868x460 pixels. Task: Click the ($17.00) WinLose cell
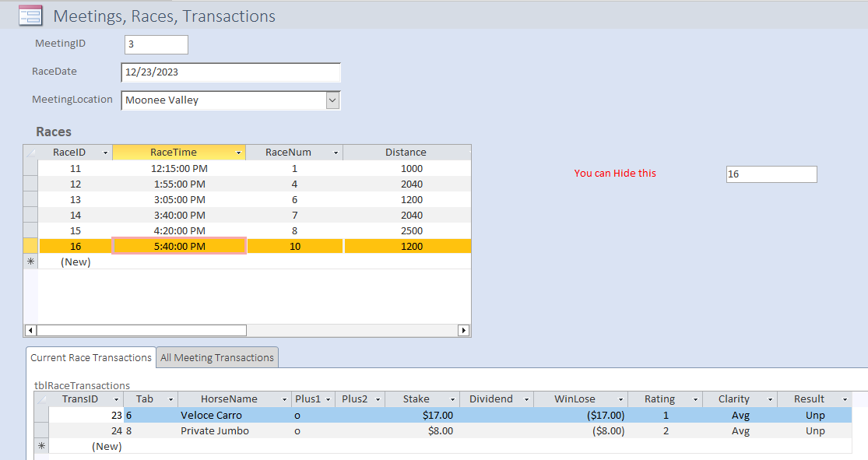[580, 415]
